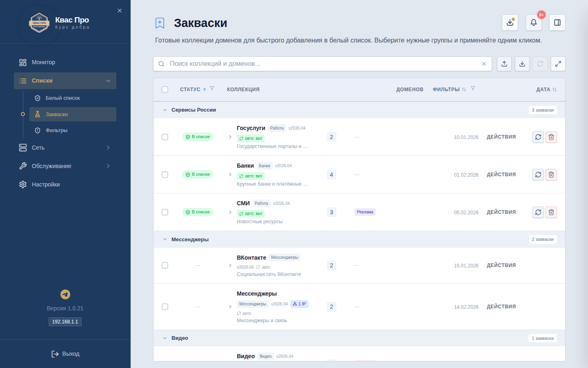Screen dimensions: 588x368
Task: Expand the ВКонтакте row chevron
Action: pyautogui.click(x=230, y=265)
